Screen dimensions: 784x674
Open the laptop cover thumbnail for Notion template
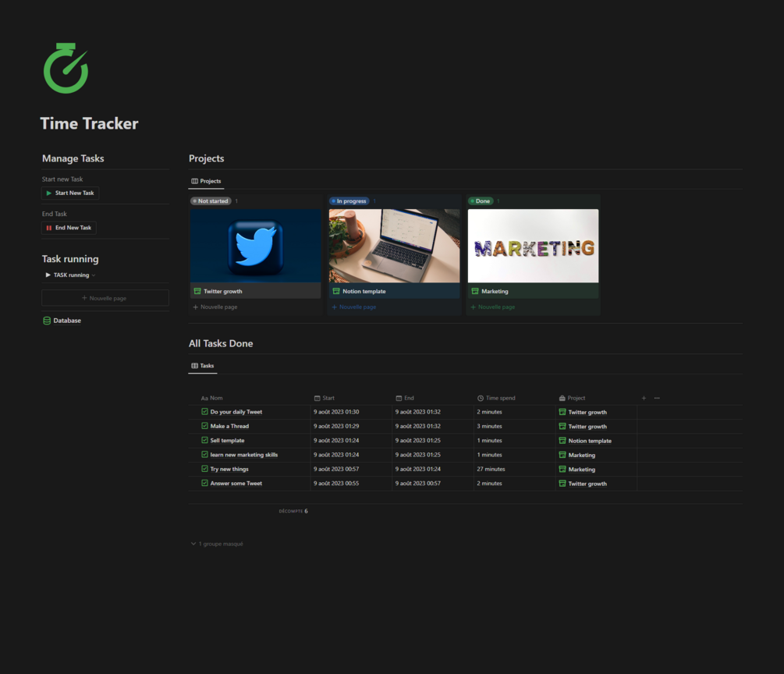coord(394,246)
